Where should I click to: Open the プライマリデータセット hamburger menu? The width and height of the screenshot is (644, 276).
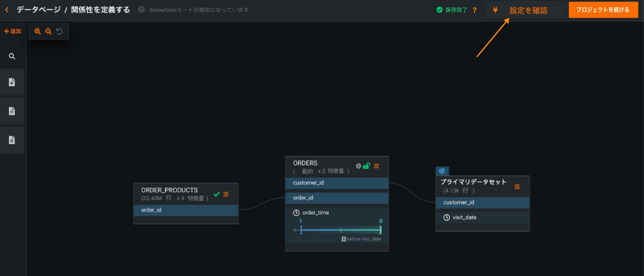(x=517, y=187)
